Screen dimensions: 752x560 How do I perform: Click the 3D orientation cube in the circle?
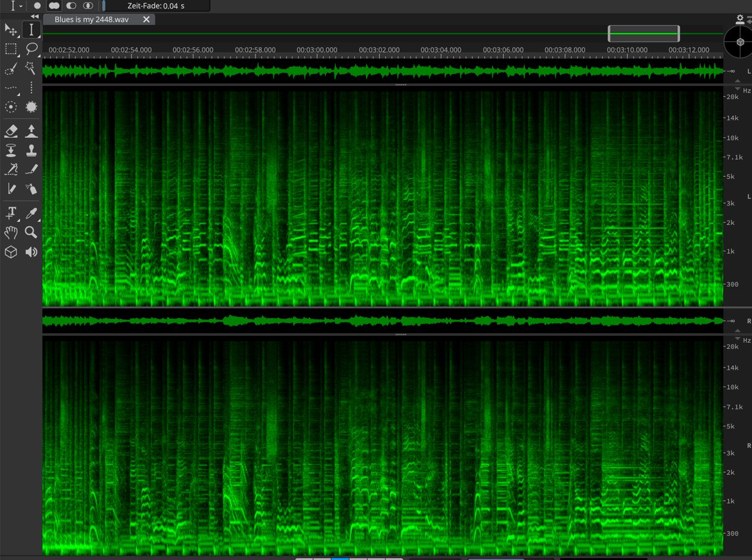tap(739, 43)
